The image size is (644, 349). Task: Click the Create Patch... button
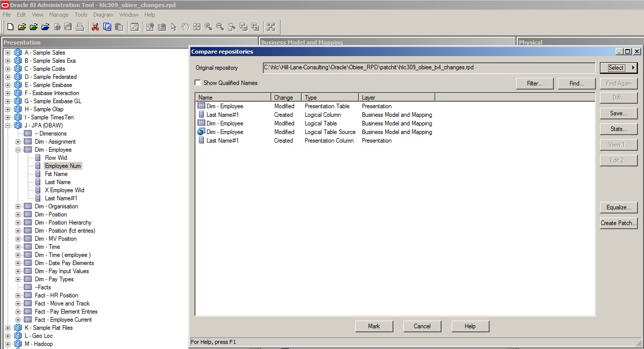click(619, 223)
